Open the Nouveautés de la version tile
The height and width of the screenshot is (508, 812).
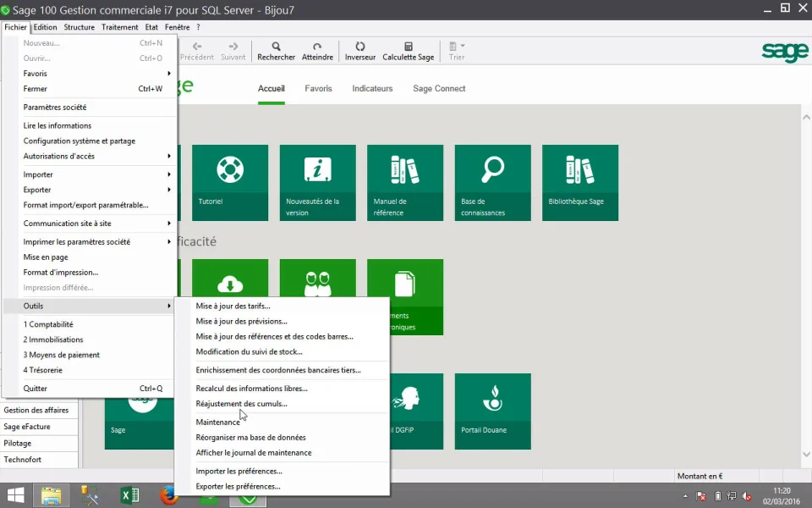(317, 183)
